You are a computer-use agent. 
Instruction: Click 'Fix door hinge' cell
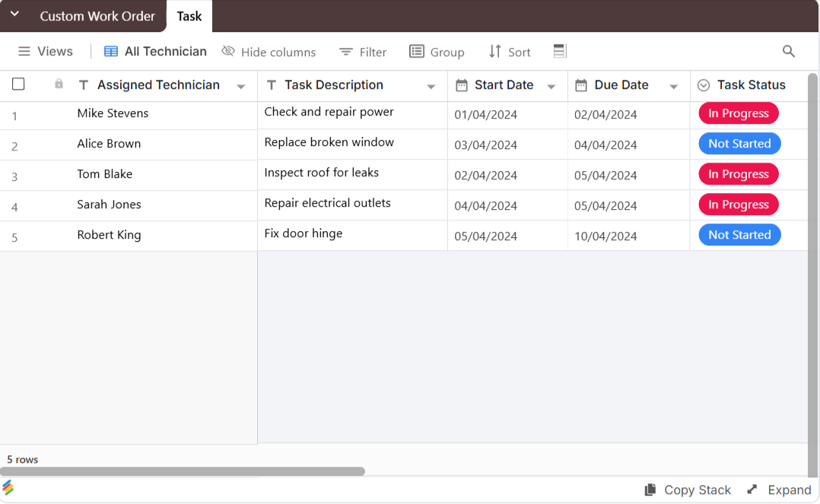pos(352,236)
